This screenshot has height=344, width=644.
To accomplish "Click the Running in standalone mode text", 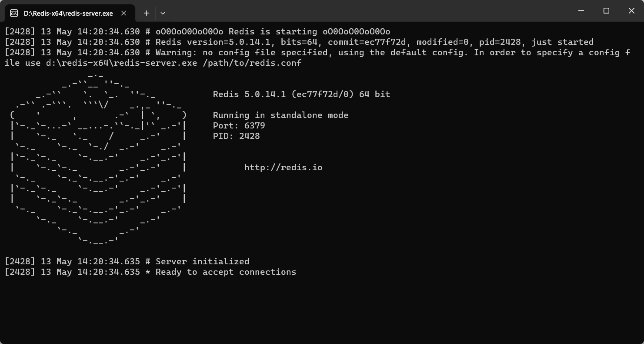I will coord(280,115).
